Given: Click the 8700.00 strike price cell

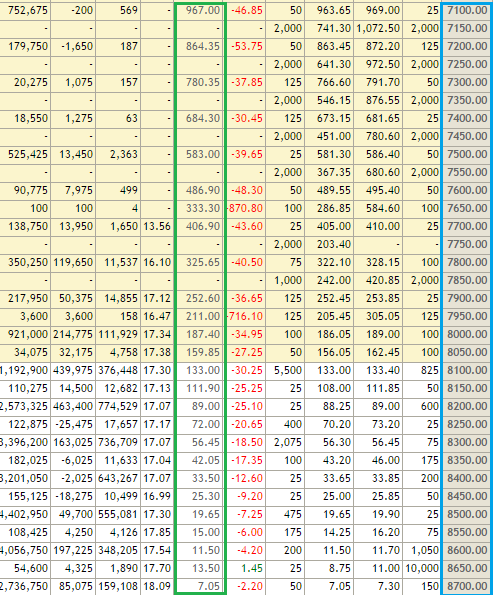Looking at the screenshot, I should (x=467, y=587).
